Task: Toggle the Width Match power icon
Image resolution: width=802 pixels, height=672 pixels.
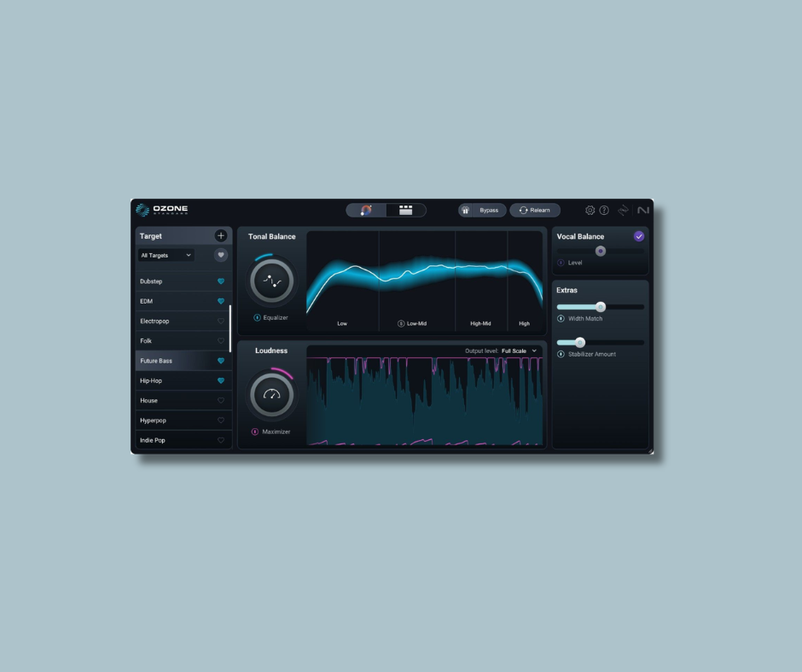Action: pos(561,319)
